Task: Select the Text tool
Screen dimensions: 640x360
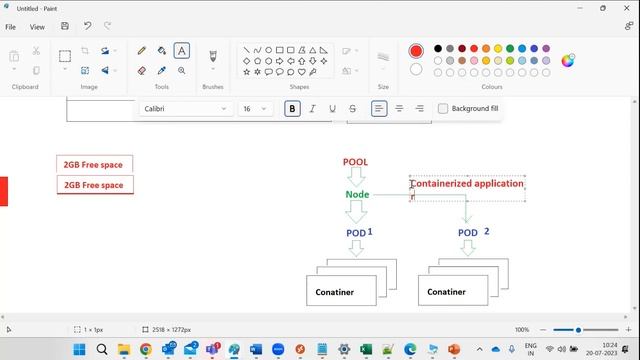Action: (x=182, y=51)
